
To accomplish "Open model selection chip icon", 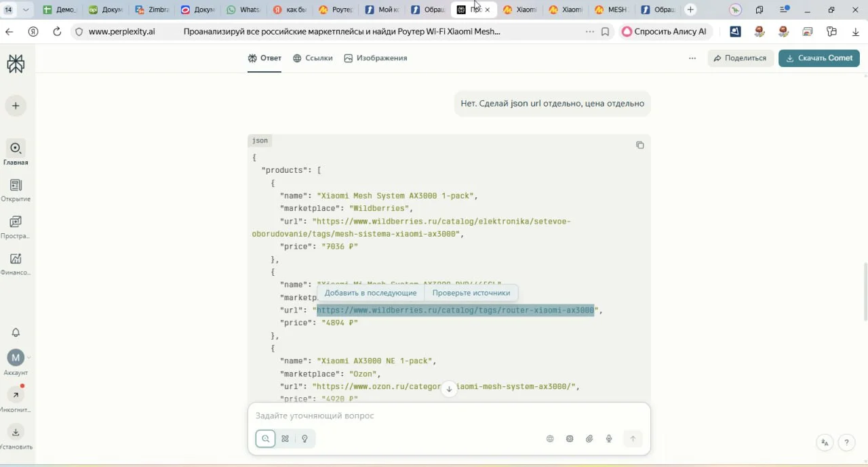I will click(570, 439).
